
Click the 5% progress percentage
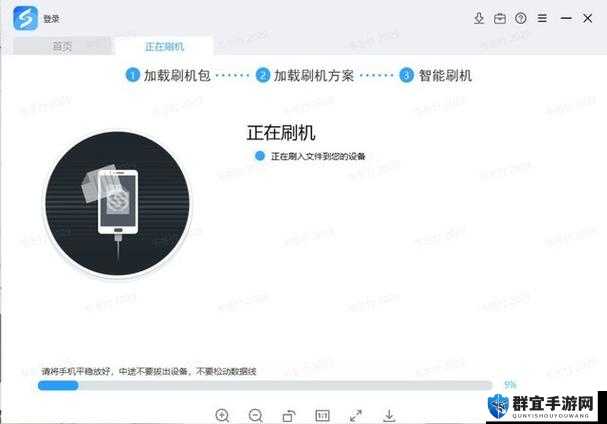510,385
